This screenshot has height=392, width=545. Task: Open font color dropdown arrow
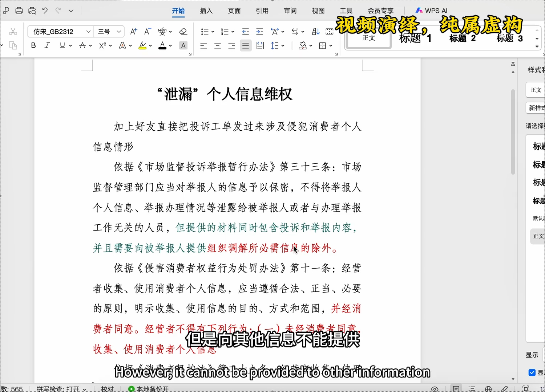tap(170, 46)
